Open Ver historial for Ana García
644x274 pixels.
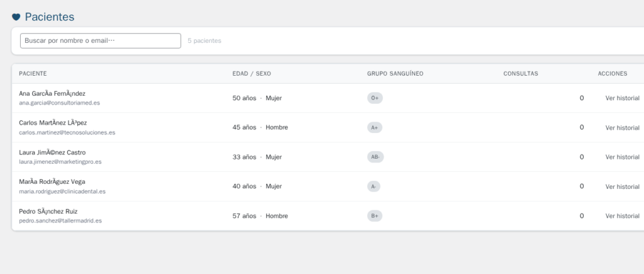coord(622,98)
